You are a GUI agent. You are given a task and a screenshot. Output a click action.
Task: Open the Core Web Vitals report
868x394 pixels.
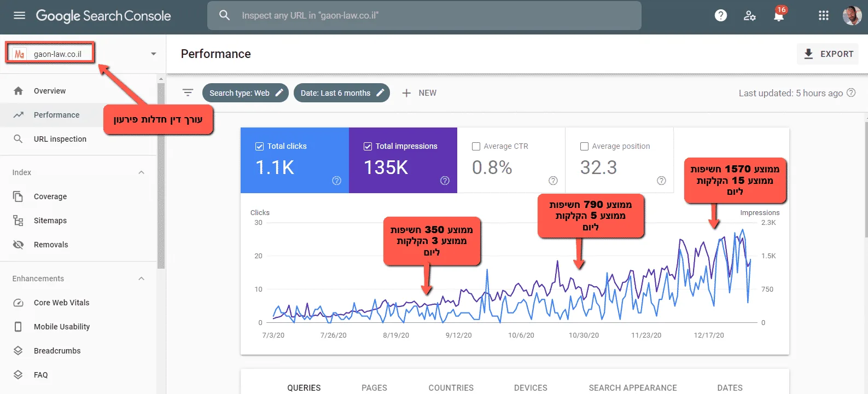click(x=61, y=303)
